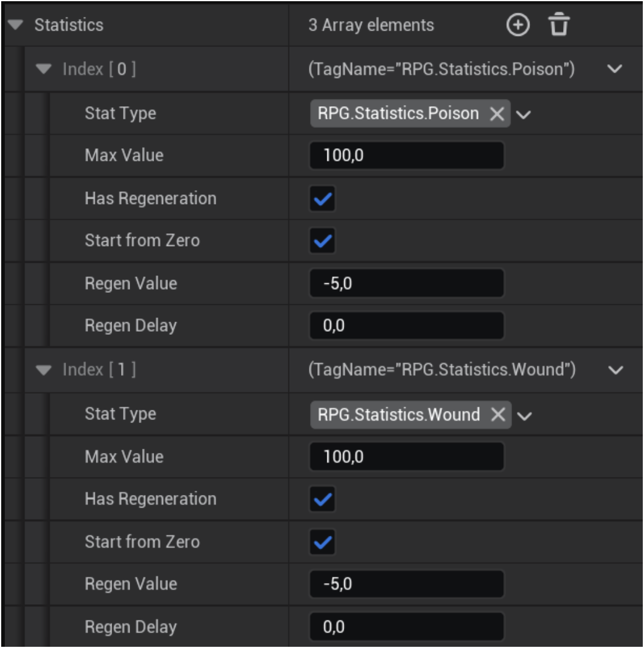This screenshot has height=648, width=644.
Task: Uncheck Has Regeneration for the Poison stat
Action: click(321, 198)
